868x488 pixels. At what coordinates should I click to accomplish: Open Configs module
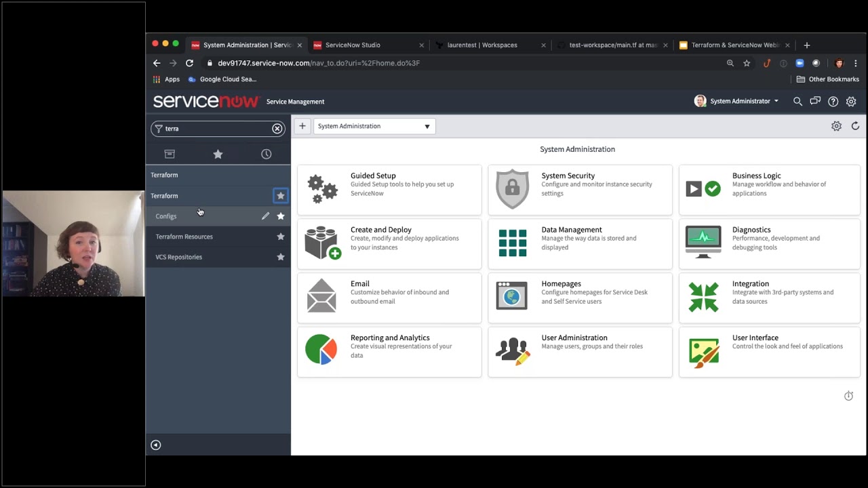tap(166, 216)
